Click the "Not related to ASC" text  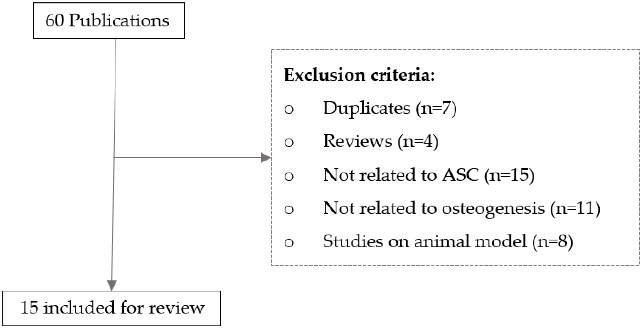pyautogui.click(x=401, y=175)
